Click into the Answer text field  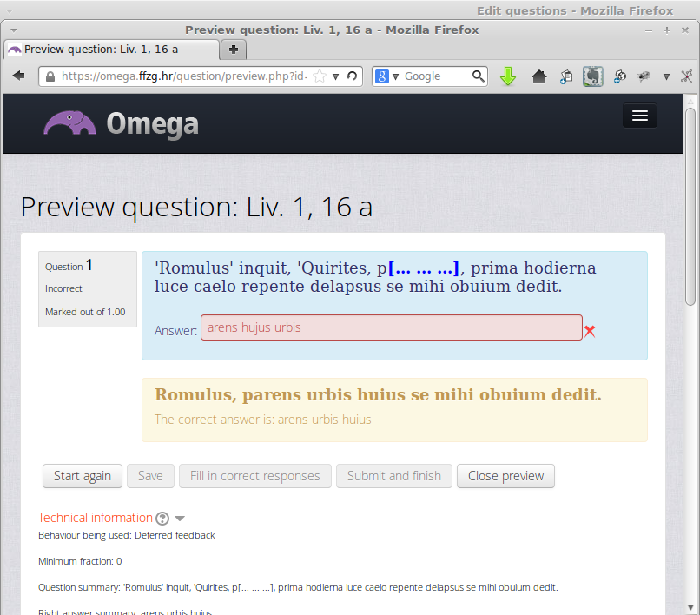coord(392,327)
